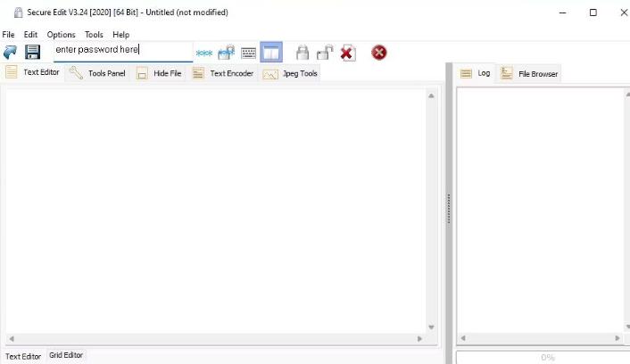Select the top Text Editor tab
630x364 pixels.
[32, 72]
